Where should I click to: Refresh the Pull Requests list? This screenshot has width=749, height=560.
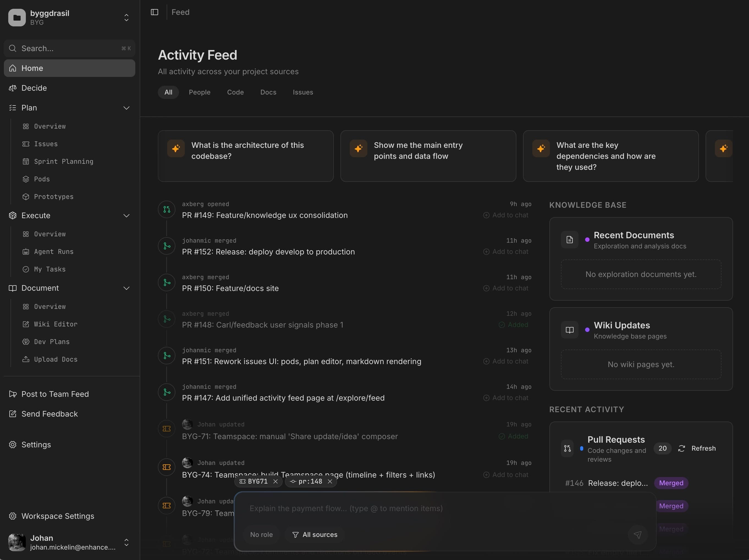click(x=698, y=448)
